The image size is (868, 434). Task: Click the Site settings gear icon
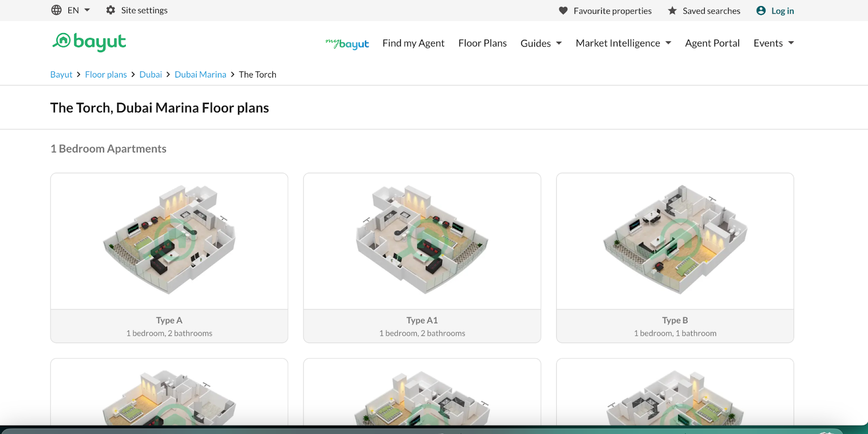[x=111, y=10]
